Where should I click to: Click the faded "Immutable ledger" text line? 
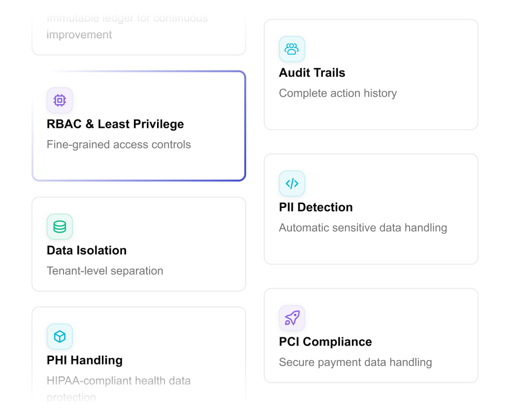127,19
